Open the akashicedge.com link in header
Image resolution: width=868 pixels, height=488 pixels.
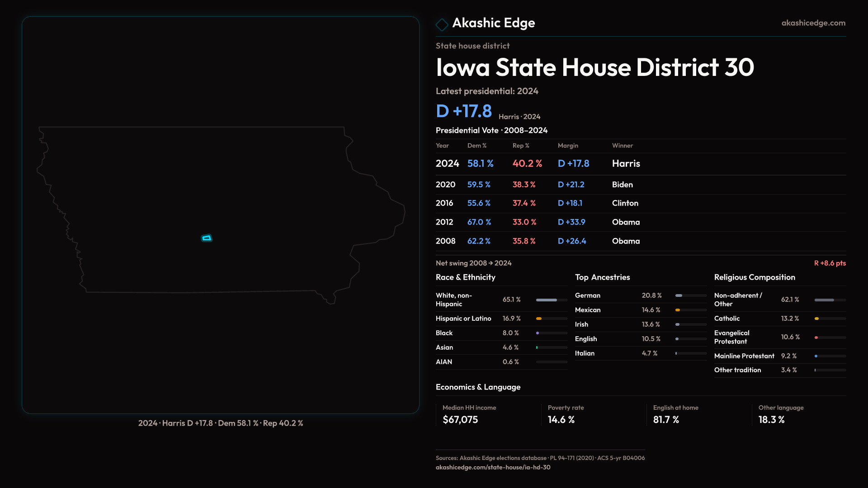click(813, 23)
